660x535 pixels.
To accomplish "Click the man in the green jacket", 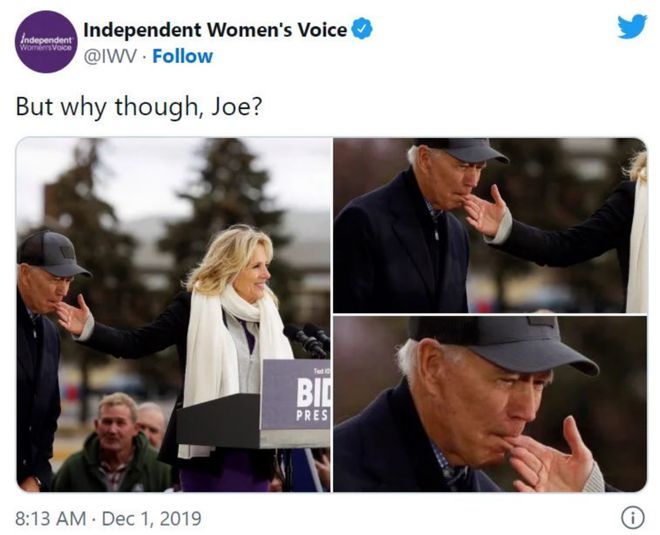I will (114, 447).
